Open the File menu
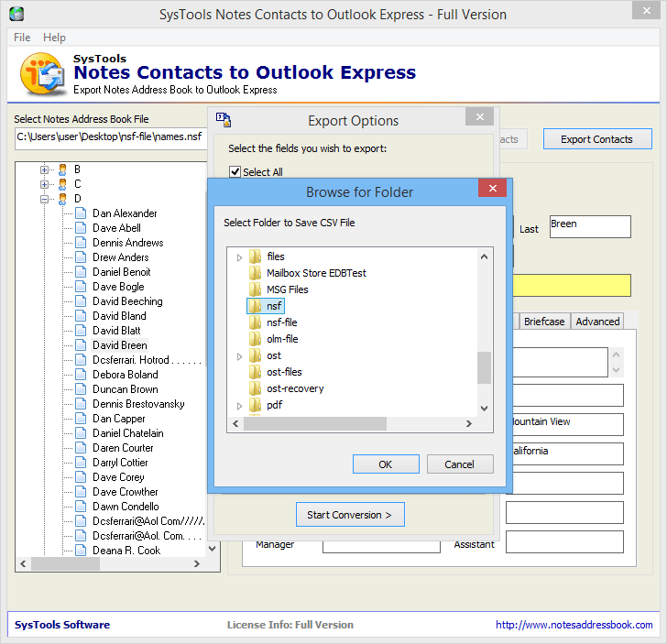Image resolution: width=667 pixels, height=644 pixels. point(22,38)
